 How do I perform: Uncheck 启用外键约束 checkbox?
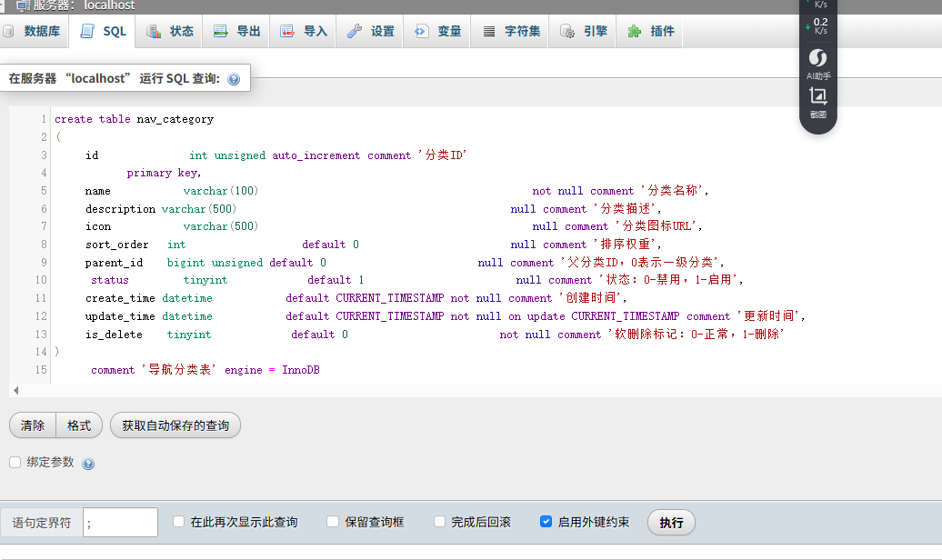[x=546, y=522]
